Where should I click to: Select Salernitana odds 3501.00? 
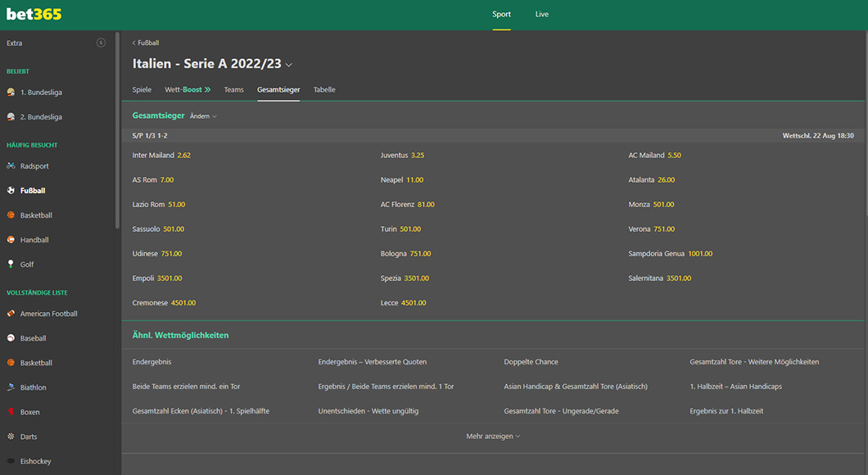pyautogui.click(x=679, y=278)
